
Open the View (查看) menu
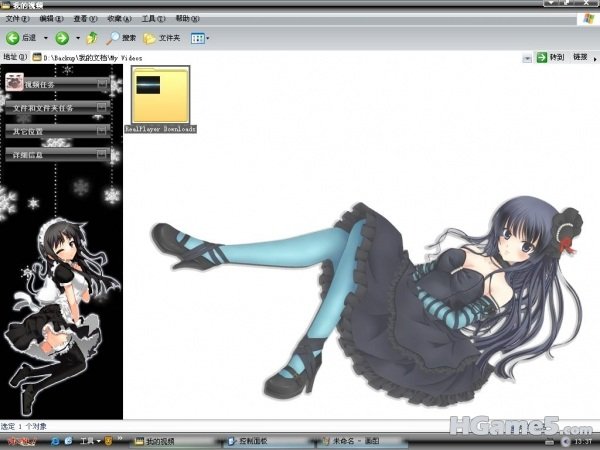click(x=85, y=18)
